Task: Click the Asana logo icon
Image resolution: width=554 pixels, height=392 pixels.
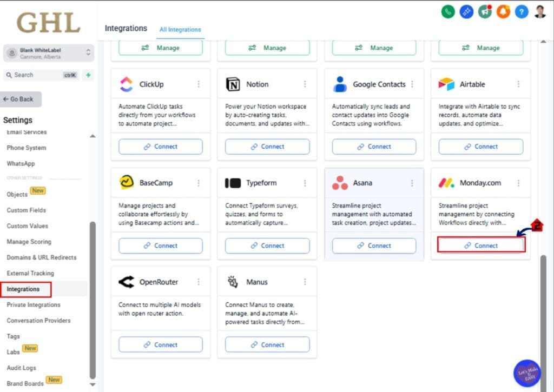Action: click(340, 183)
